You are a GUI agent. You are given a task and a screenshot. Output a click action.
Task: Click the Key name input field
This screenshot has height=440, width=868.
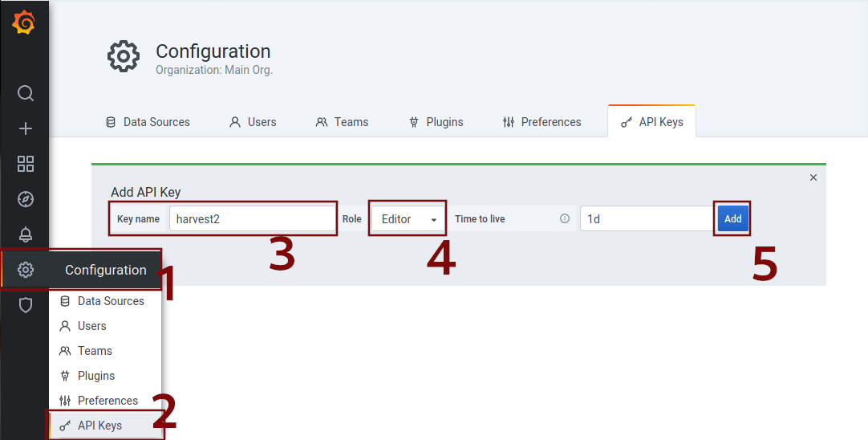click(252, 219)
